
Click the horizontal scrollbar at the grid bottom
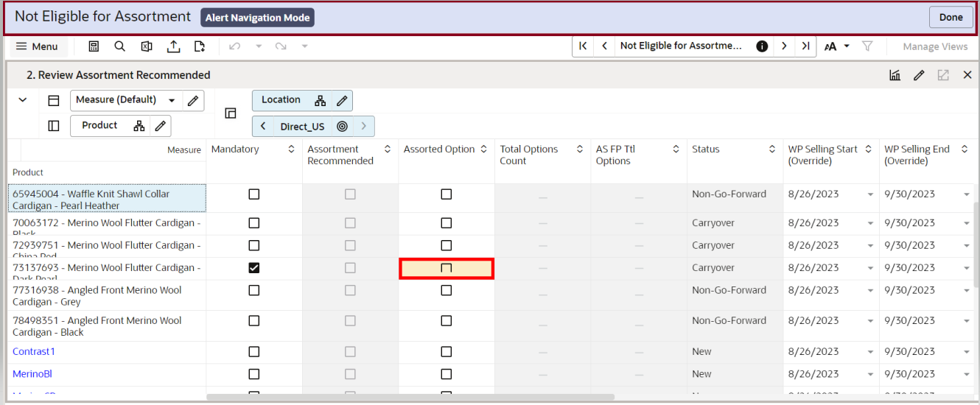pyautogui.click(x=410, y=397)
